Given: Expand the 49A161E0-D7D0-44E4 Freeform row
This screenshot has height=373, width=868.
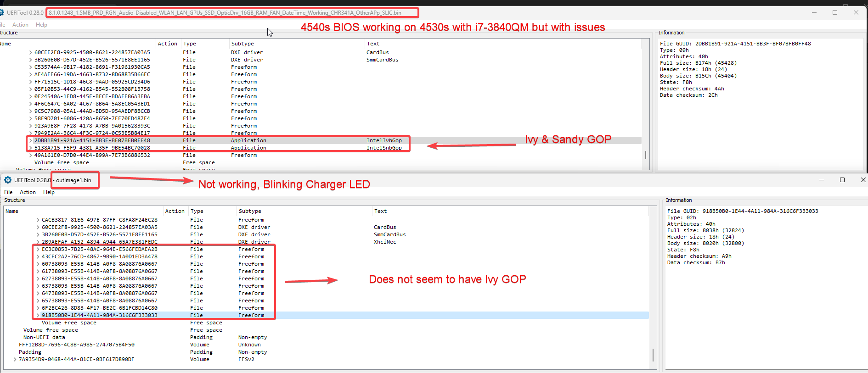Looking at the screenshot, I should (31, 155).
